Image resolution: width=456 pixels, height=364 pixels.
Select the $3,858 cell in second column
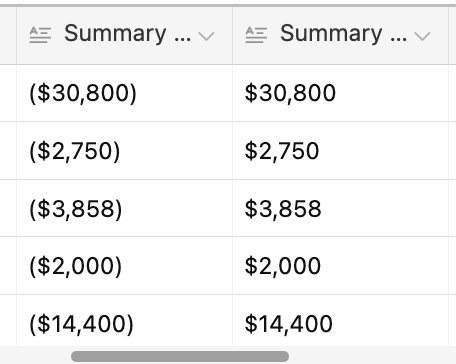[x=340, y=208]
